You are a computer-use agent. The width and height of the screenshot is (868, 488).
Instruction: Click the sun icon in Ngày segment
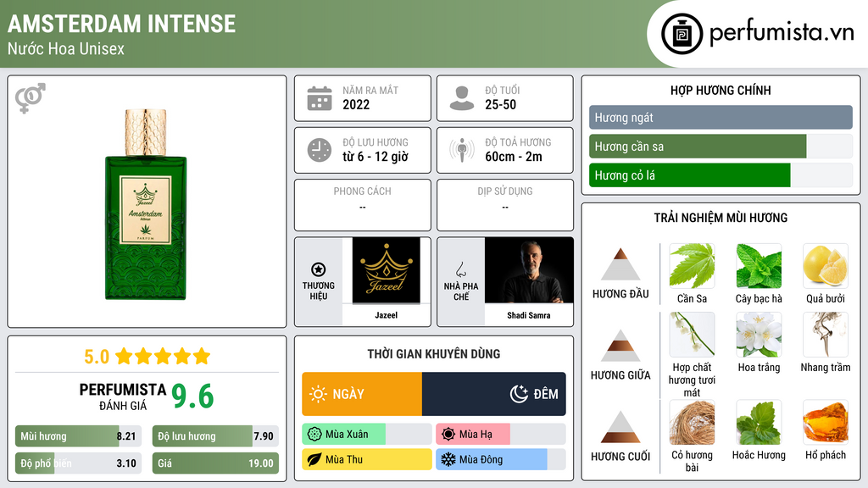pos(318,394)
